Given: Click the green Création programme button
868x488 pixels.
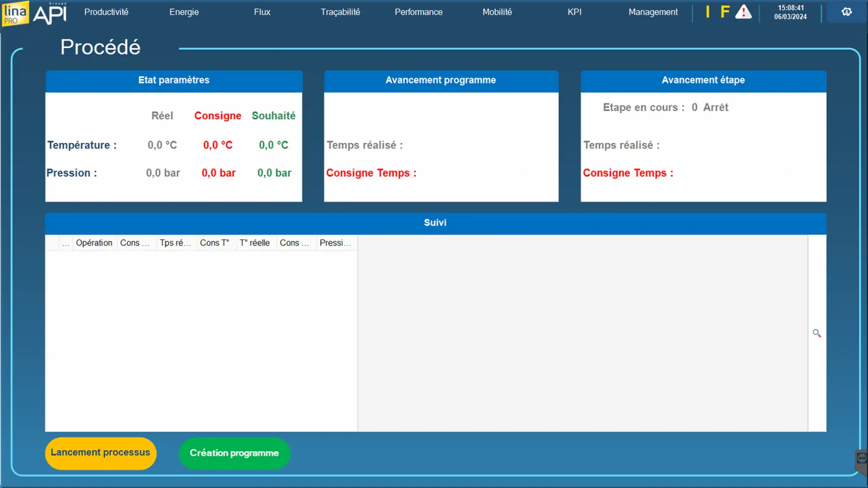Looking at the screenshot, I should (234, 453).
